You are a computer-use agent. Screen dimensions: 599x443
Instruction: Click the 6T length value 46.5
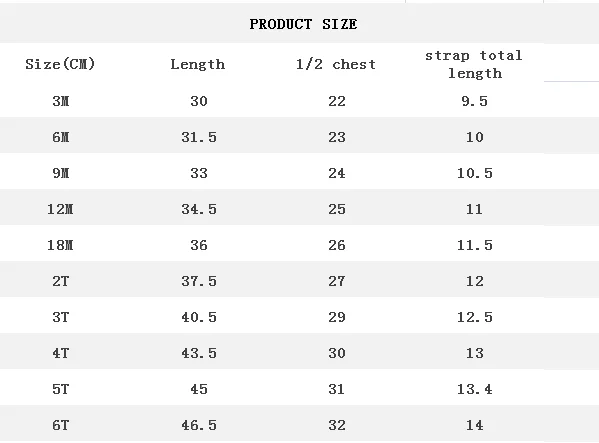(199, 425)
